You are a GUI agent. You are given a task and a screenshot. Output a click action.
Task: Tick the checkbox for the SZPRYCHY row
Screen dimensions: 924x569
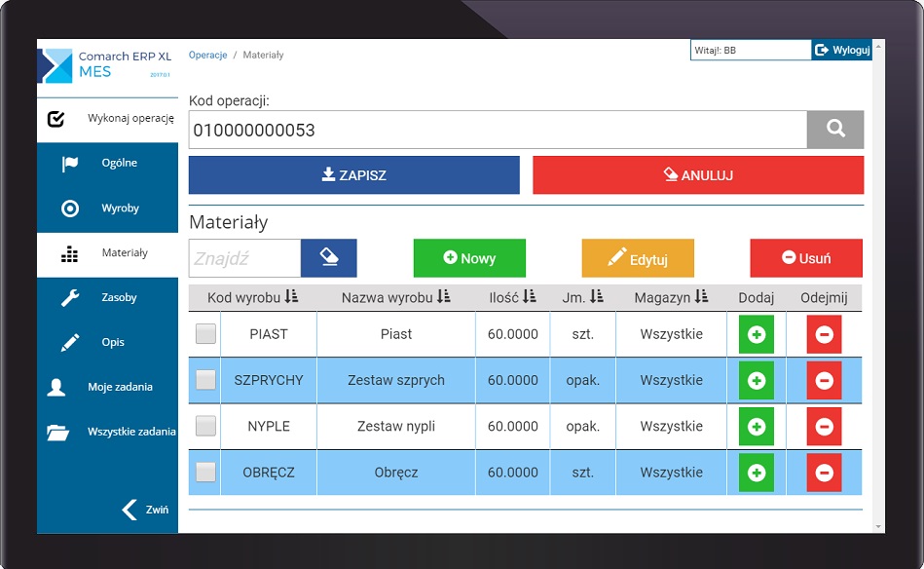click(x=205, y=380)
